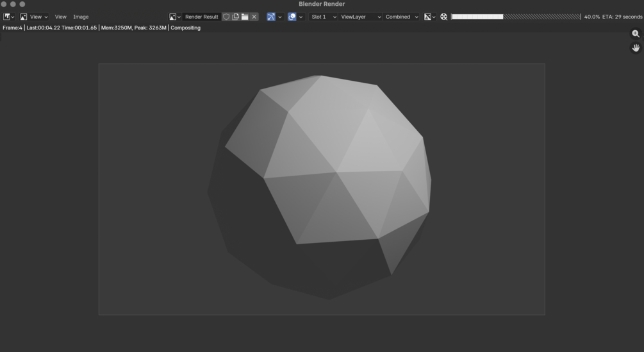This screenshot has width=644, height=352.
Task: Close the Blender Render window
Action: pos(4,4)
